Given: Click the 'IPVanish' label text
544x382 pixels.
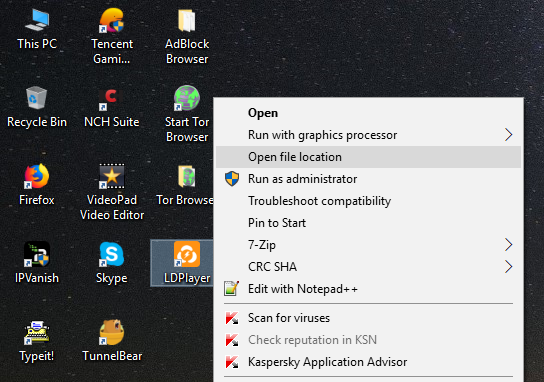Looking at the screenshot, I should pyautogui.click(x=37, y=278).
